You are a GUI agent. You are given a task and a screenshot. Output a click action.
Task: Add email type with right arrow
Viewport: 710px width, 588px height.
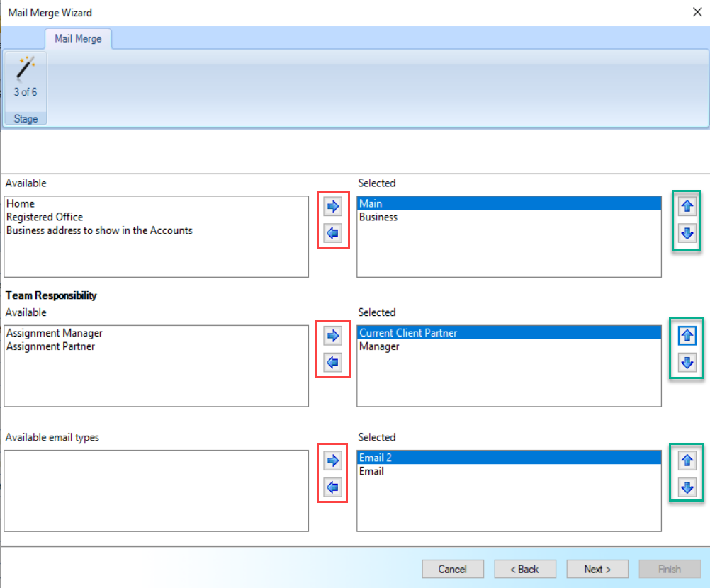pyautogui.click(x=333, y=460)
